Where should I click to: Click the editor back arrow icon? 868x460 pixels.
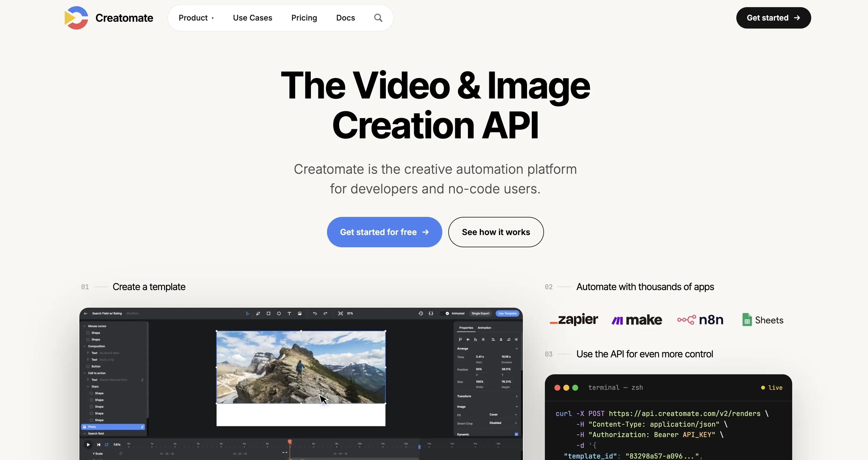[86, 313]
